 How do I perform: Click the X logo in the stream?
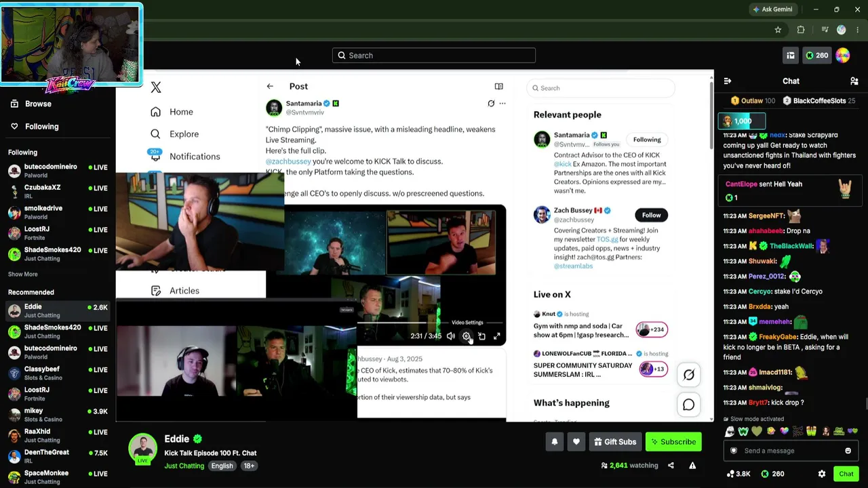coord(156,87)
